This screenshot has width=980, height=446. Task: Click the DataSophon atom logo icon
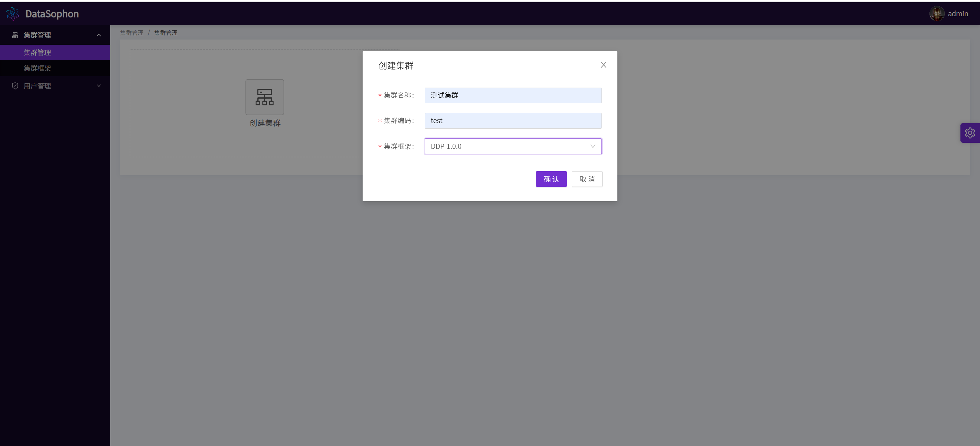(13, 14)
